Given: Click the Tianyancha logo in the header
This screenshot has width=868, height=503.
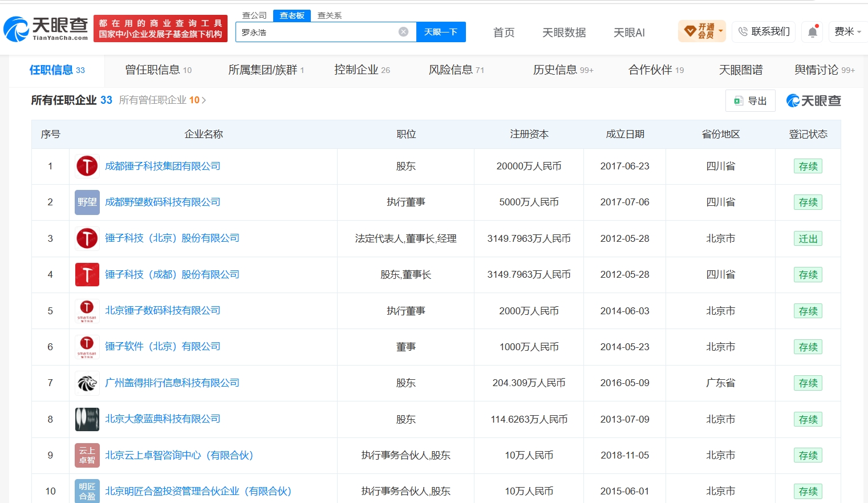Looking at the screenshot, I should point(46,29).
